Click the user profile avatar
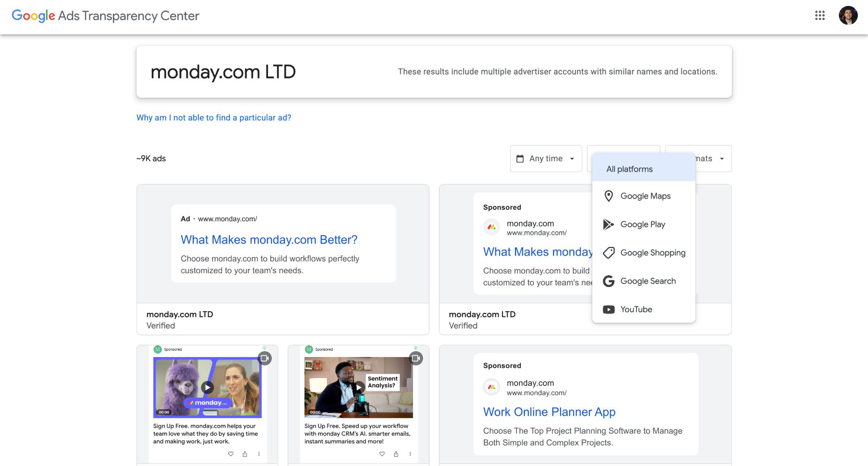The image size is (868, 466). coord(848,16)
